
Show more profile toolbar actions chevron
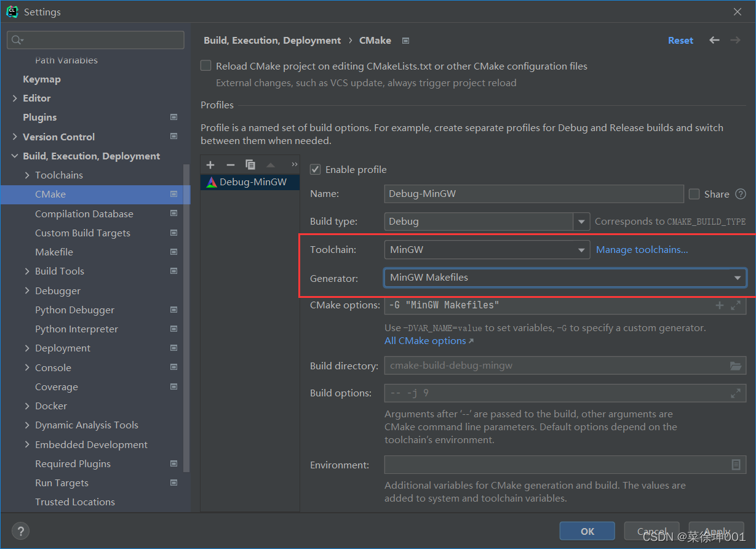tap(294, 164)
